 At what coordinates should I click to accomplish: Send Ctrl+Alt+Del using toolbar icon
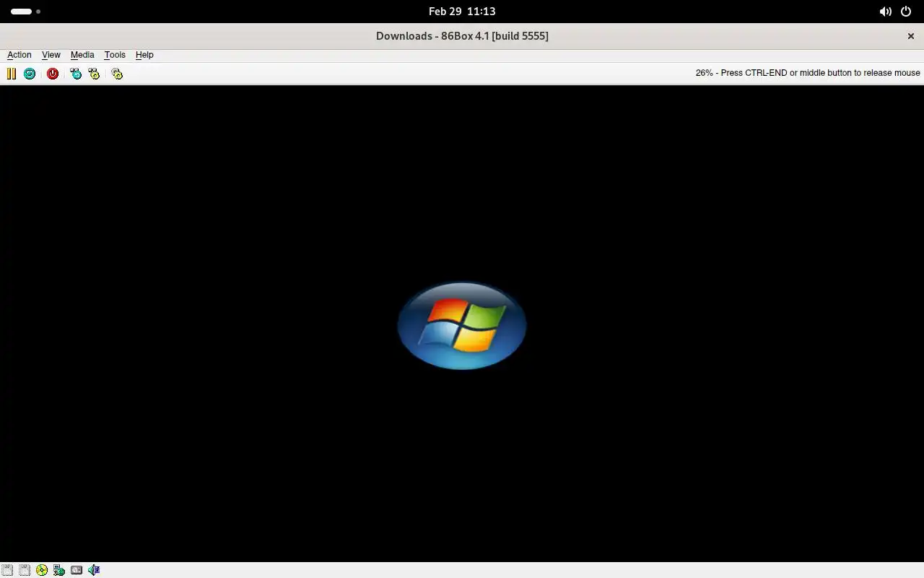(76, 74)
